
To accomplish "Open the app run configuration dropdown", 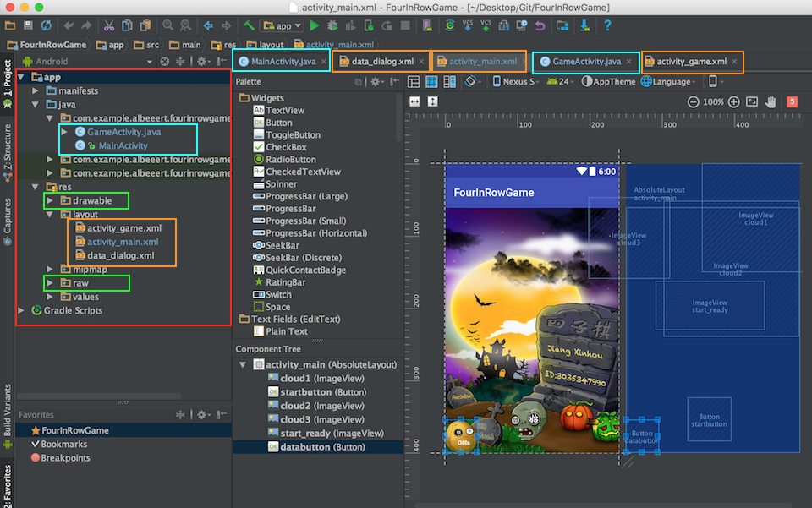I will [282, 25].
